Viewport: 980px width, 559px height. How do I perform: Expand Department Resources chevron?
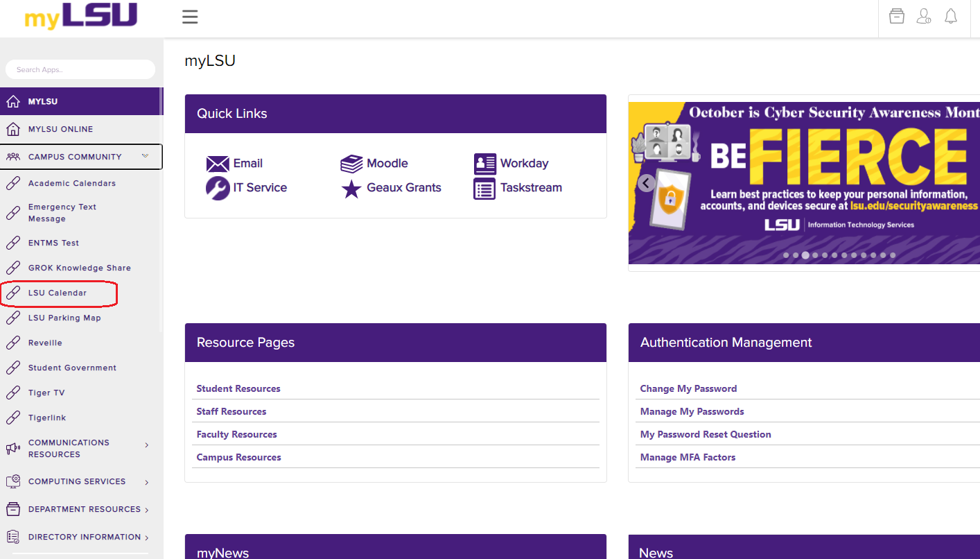click(147, 510)
